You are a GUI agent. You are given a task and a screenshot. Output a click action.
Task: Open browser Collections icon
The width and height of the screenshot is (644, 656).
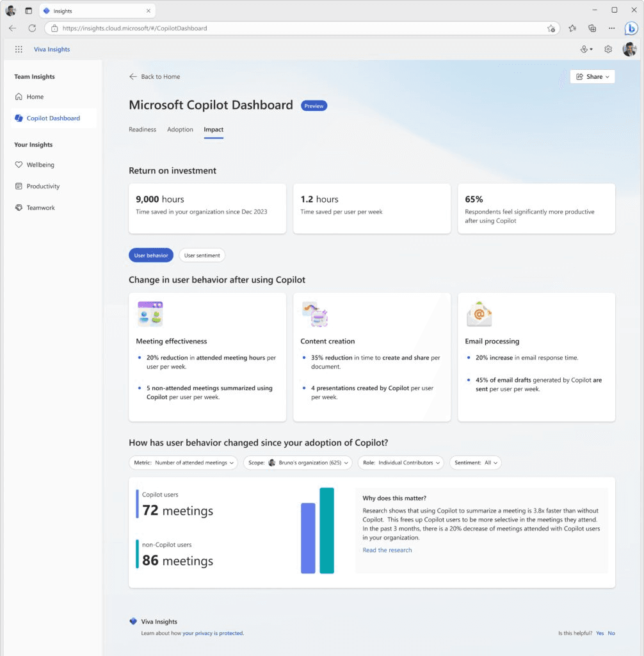tap(592, 28)
